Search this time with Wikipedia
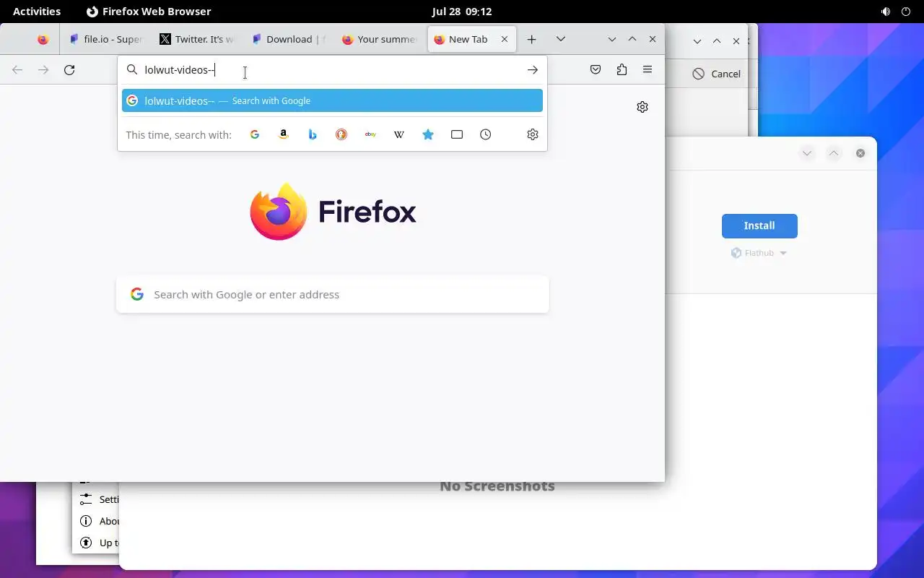The width and height of the screenshot is (924, 578). pyautogui.click(x=399, y=134)
